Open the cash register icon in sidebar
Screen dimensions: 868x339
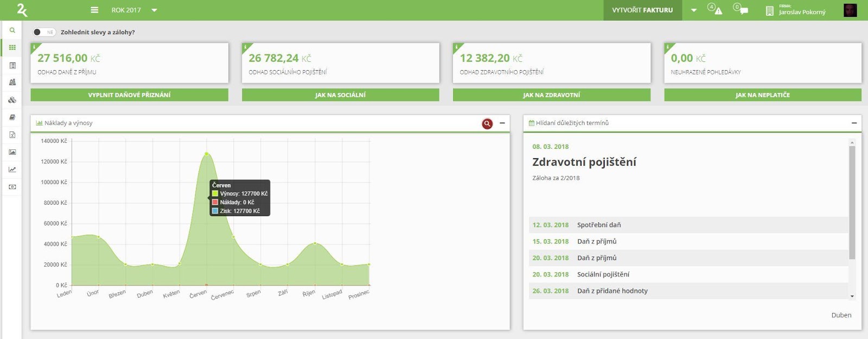[x=12, y=83]
